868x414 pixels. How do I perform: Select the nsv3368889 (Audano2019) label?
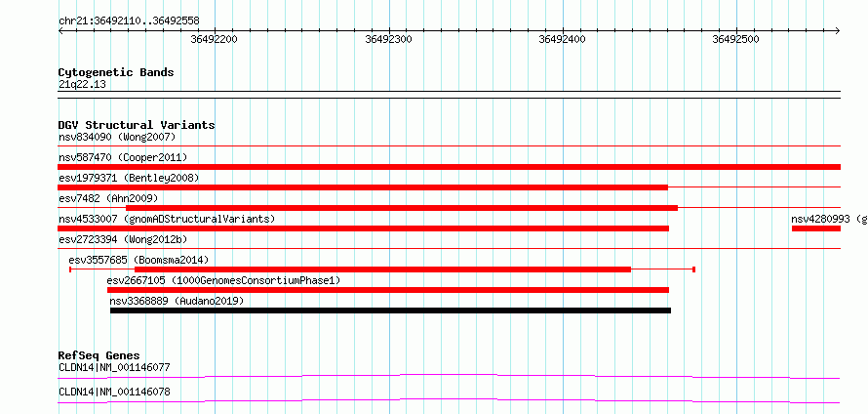177,301
